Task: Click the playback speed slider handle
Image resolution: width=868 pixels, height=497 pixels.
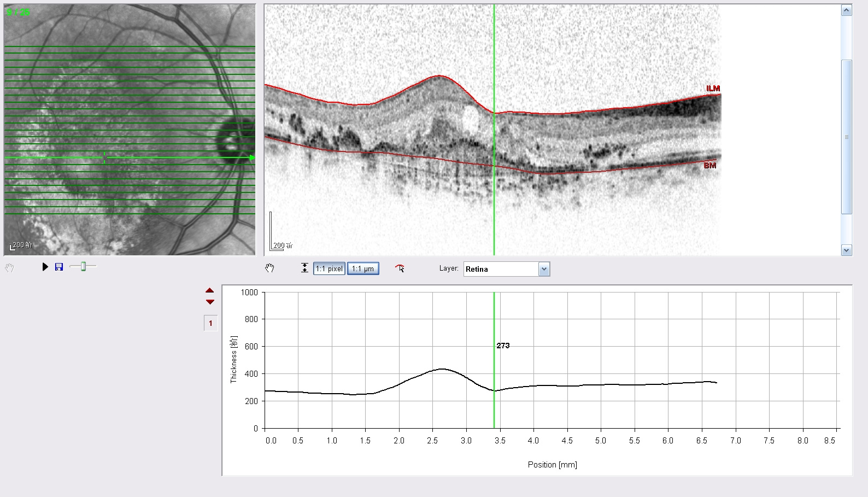Action: point(84,266)
